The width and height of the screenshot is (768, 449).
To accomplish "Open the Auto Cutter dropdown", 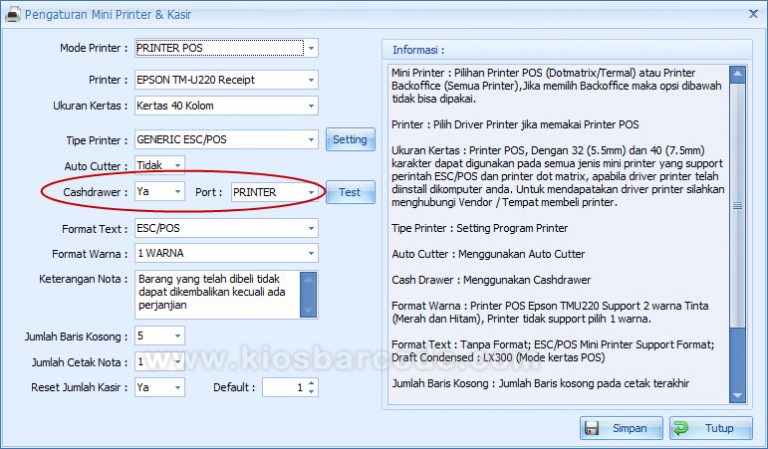I will [x=178, y=165].
